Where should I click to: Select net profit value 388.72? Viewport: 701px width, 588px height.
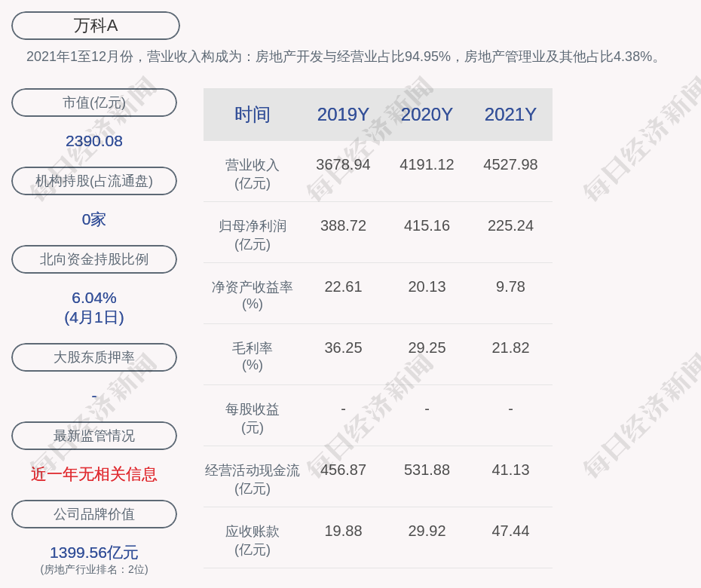tap(344, 226)
